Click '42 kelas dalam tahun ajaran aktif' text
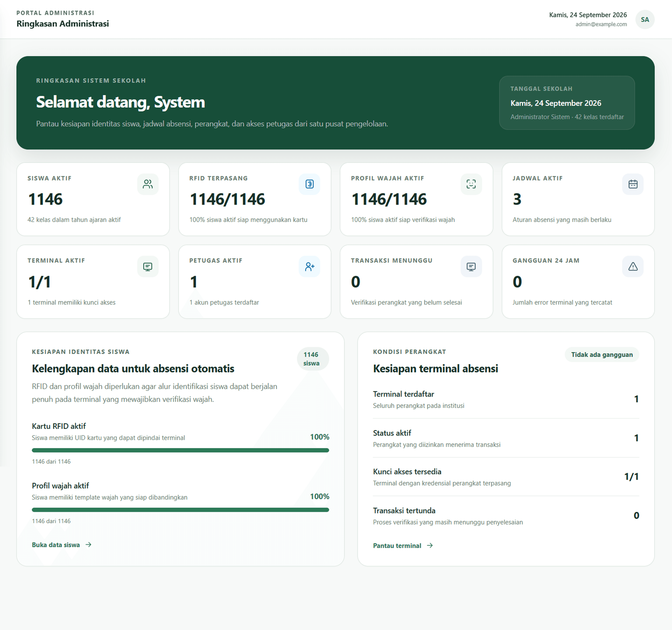Image resolution: width=672 pixels, height=630 pixels. 74,220
